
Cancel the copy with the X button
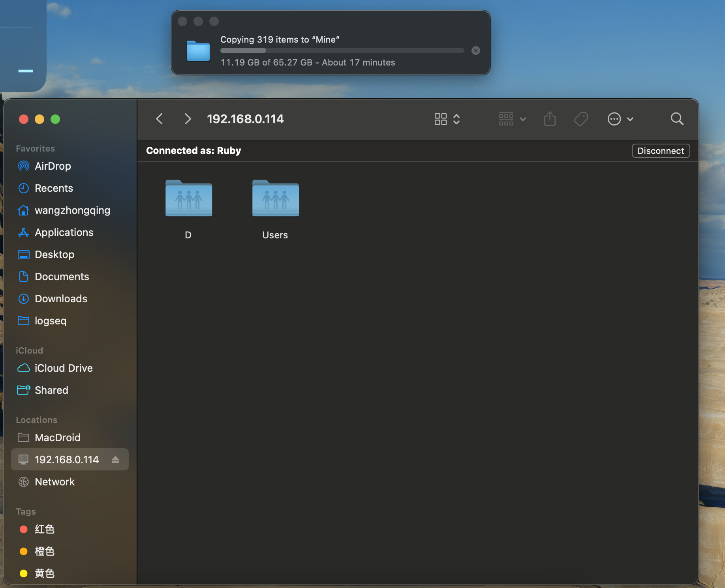(476, 51)
